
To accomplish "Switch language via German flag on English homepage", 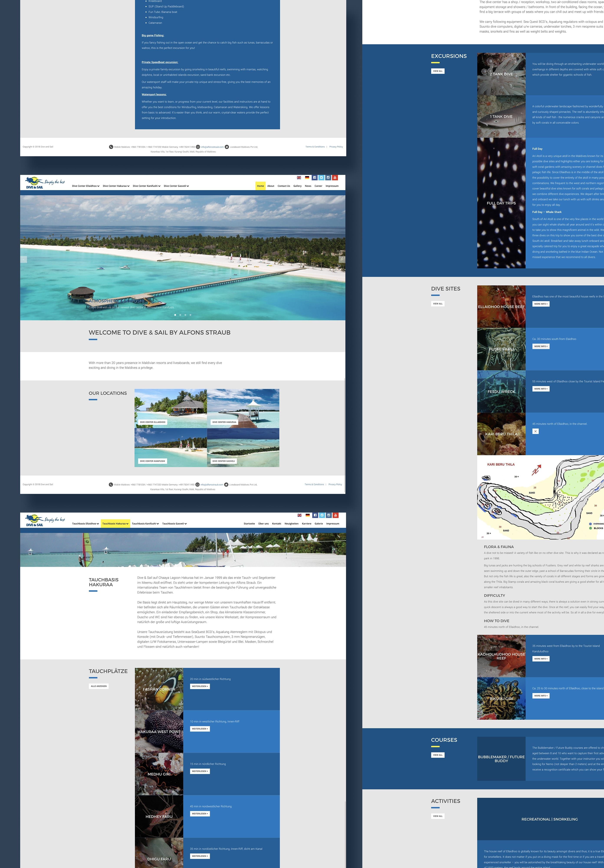I will [307, 177].
